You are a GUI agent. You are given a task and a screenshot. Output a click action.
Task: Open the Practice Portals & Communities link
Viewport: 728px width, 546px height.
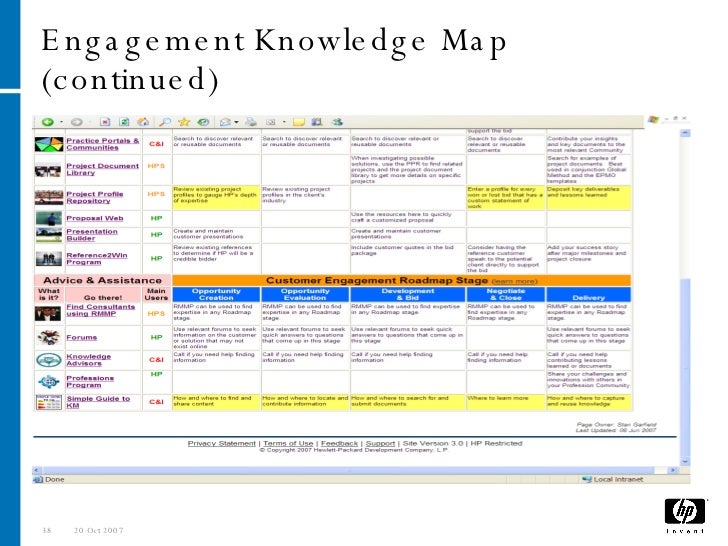pyautogui.click(x=103, y=144)
